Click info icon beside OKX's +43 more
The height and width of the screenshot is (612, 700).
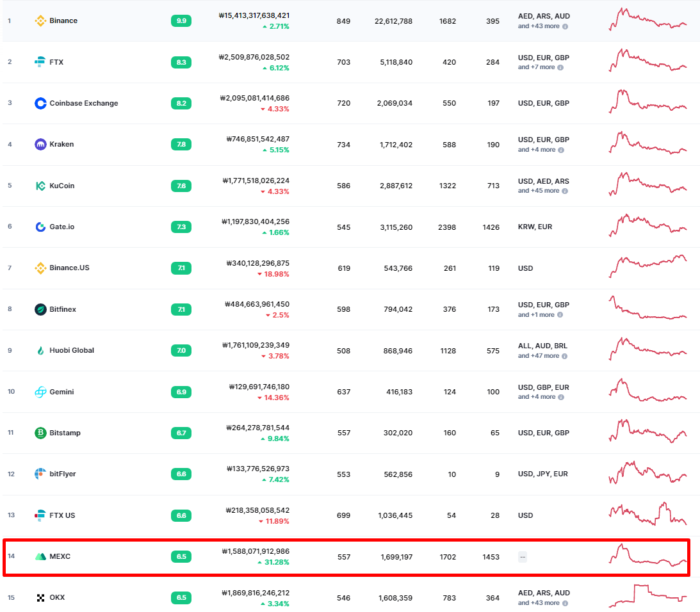point(565,604)
